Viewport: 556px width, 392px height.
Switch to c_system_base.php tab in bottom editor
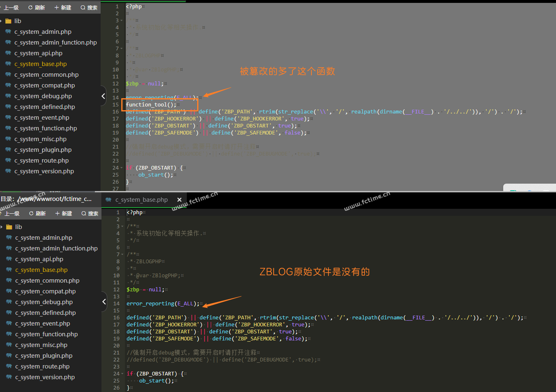141,200
